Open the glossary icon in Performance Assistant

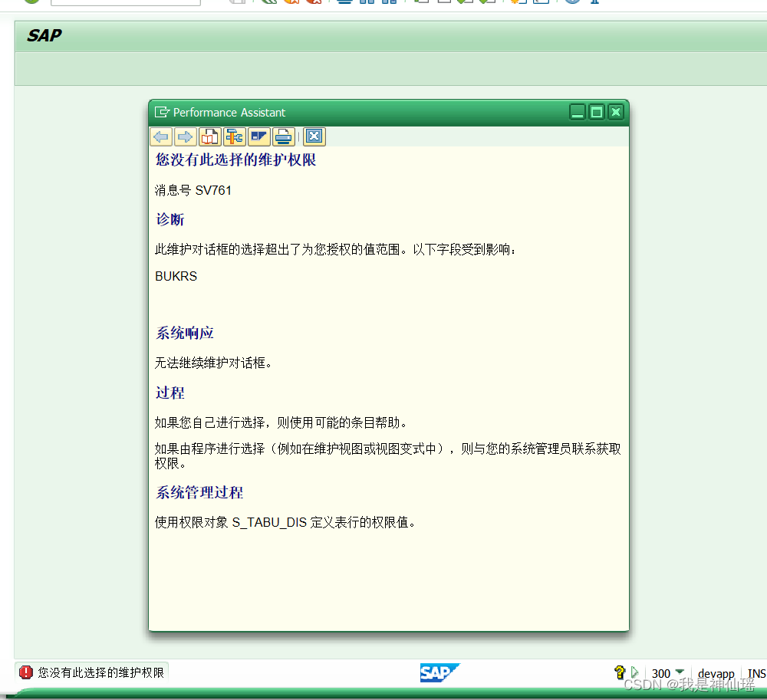(258, 136)
